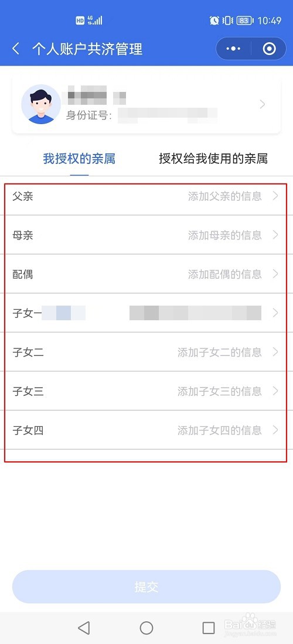Tap 添加母亲的信息 link
Viewport: 293px width, 644px height.
[225, 235]
